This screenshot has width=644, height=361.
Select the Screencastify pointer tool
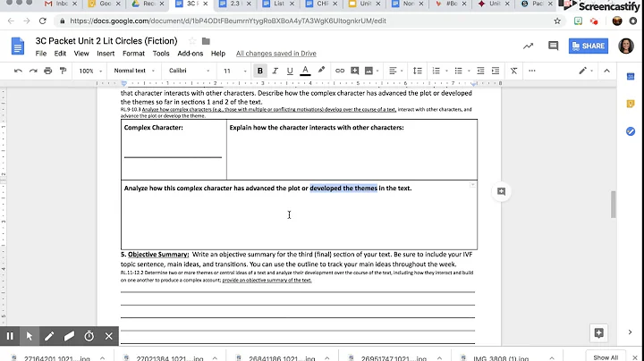[x=30, y=336]
